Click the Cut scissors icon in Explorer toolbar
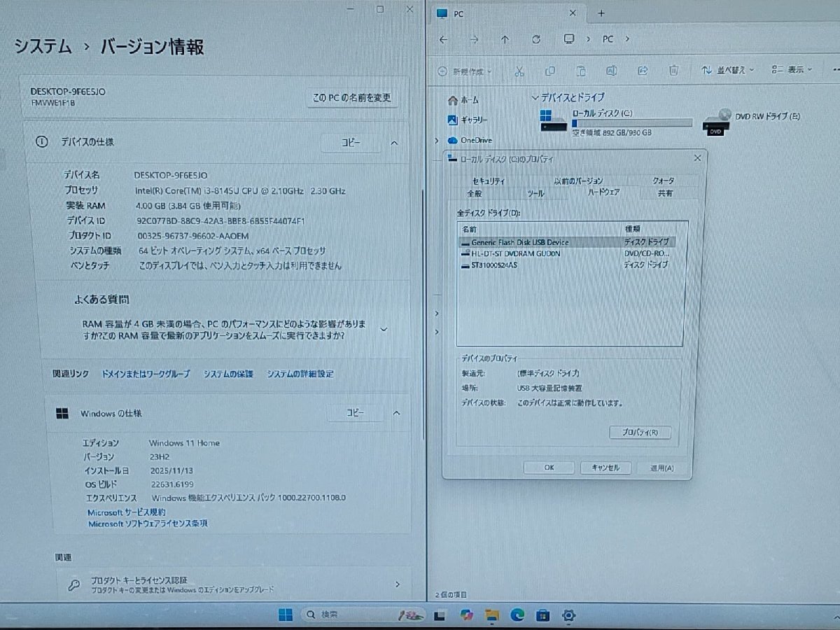 coord(519,71)
